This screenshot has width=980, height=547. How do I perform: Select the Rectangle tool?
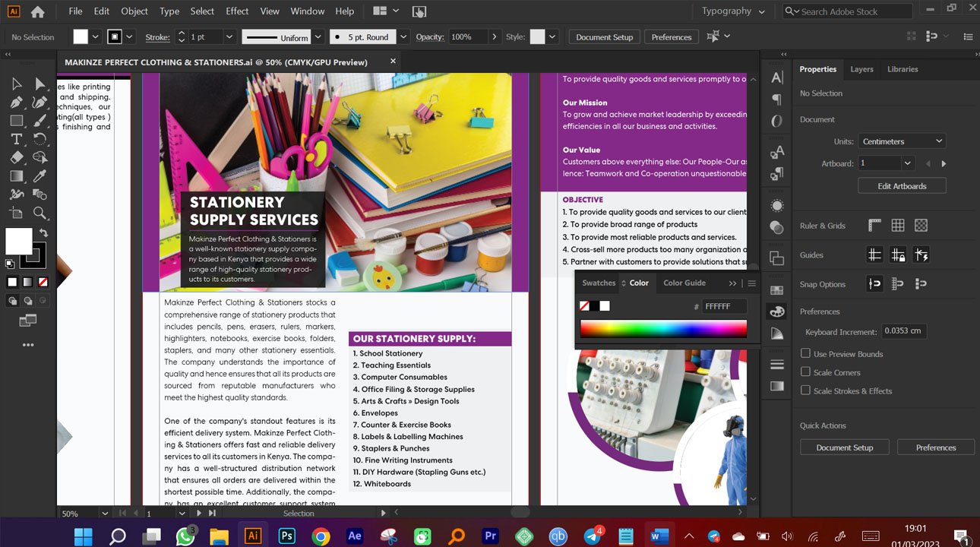17,120
